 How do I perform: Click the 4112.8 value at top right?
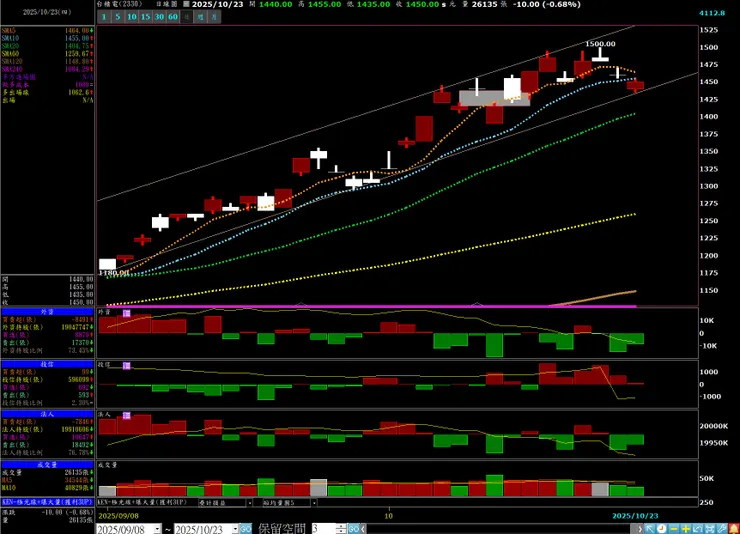coord(712,13)
